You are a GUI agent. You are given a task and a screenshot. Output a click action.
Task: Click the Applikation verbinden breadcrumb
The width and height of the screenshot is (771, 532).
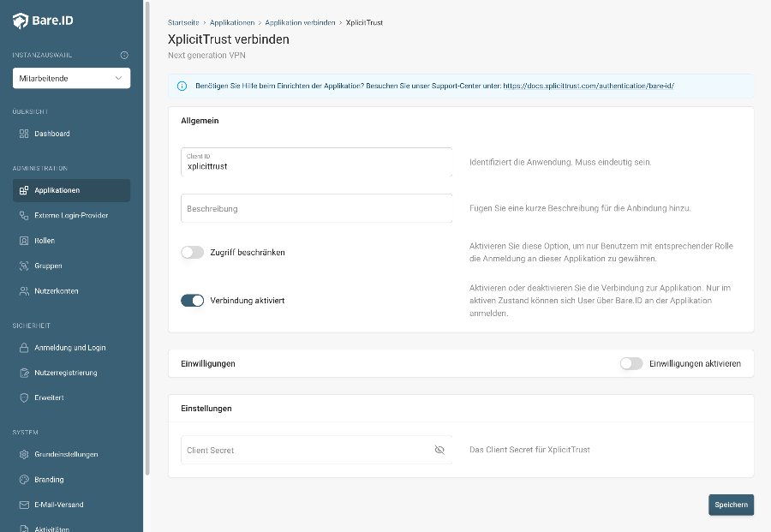coord(300,22)
